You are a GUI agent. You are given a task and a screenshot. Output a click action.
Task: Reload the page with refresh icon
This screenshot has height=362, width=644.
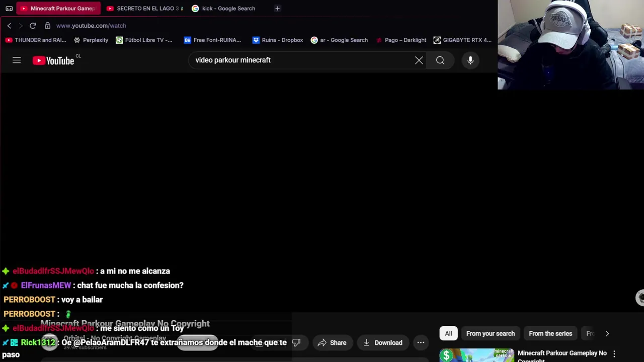click(x=33, y=26)
